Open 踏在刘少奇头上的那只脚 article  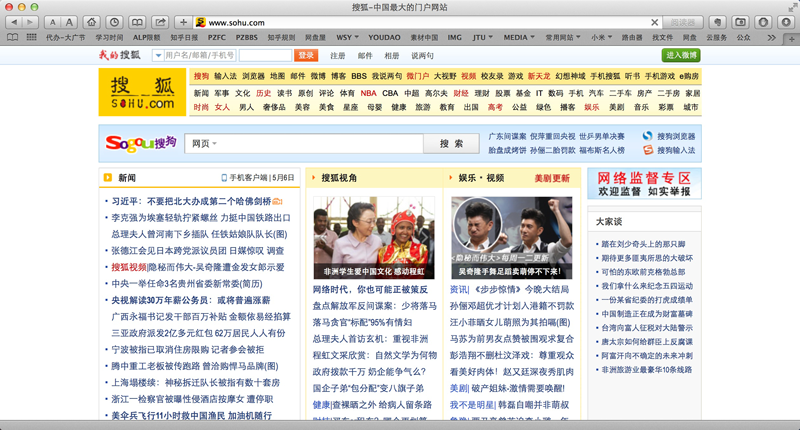point(643,244)
